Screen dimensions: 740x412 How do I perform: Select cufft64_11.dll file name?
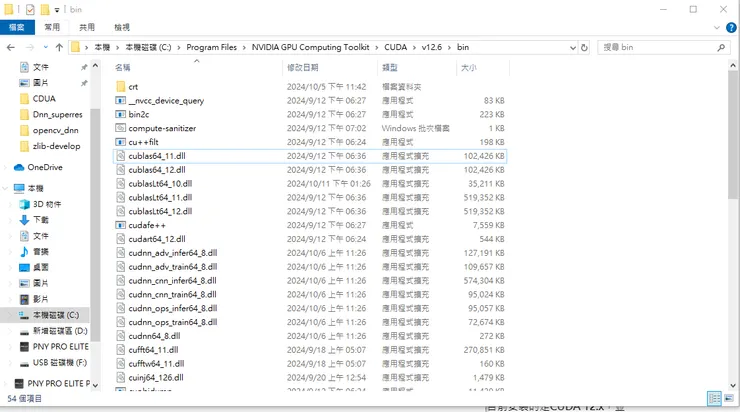(x=153, y=350)
